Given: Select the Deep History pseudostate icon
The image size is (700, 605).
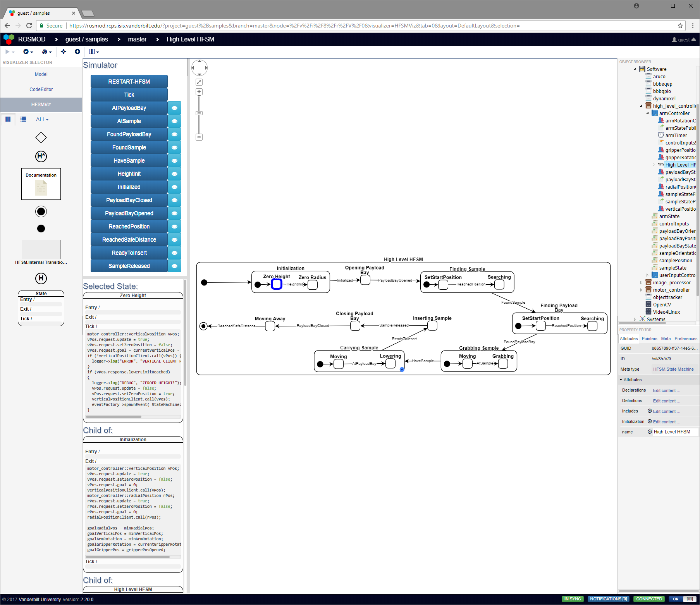Looking at the screenshot, I should (41, 156).
